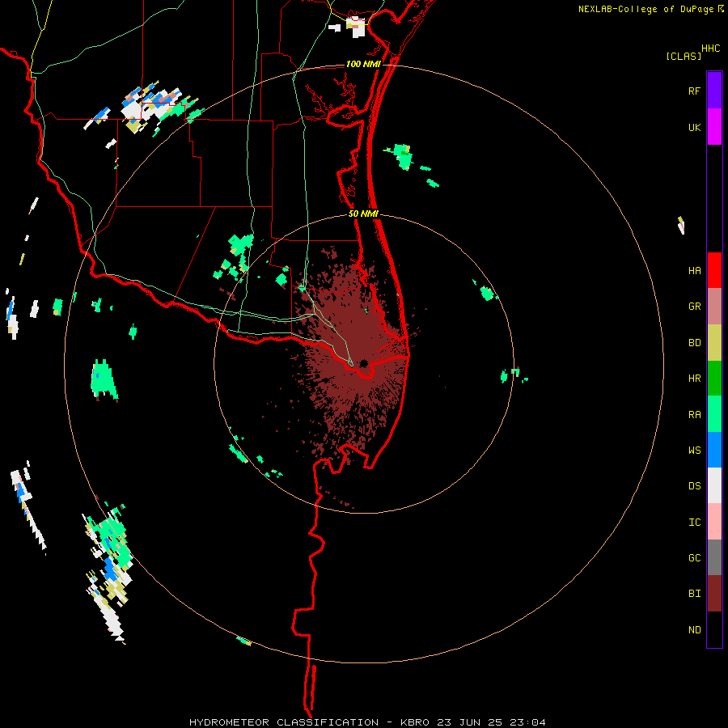Click the HA legend label
The image size is (728, 728).
[x=694, y=271]
